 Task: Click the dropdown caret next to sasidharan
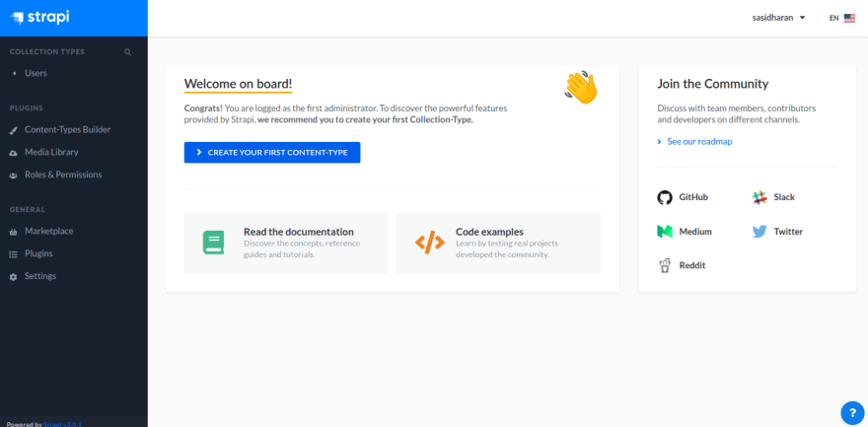click(x=803, y=18)
